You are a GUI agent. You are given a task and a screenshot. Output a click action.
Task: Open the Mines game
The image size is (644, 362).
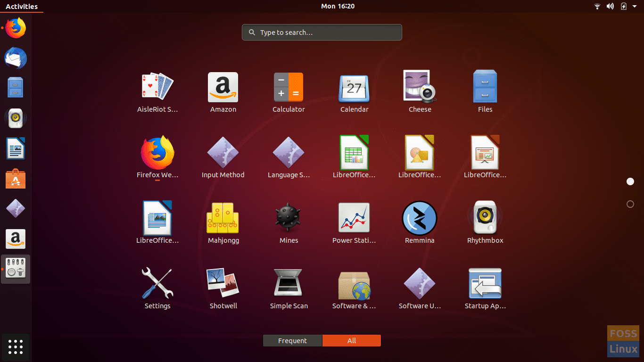[289, 218]
